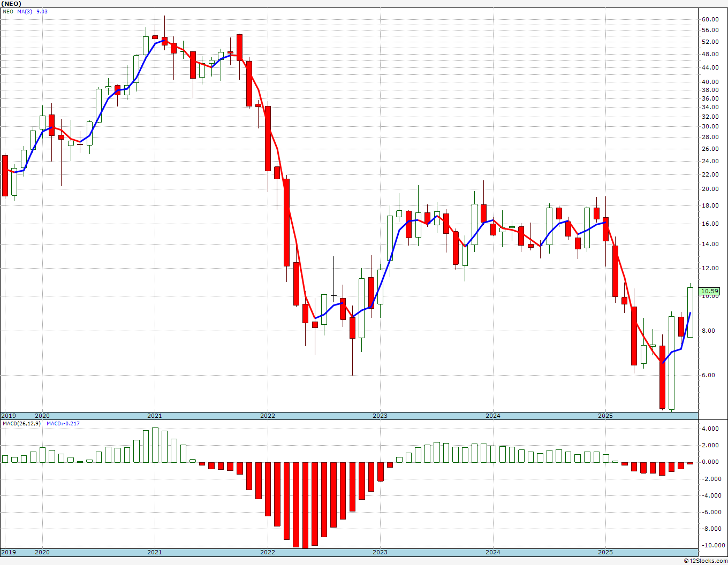Click the 26.00 price axis label
Image resolution: width=728 pixels, height=565 pixels.
[x=710, y=149]
